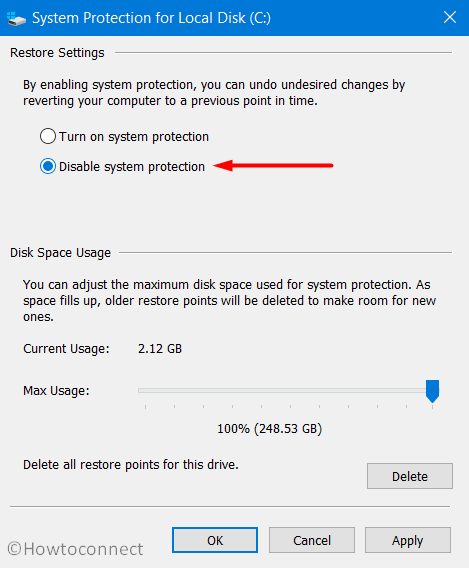The width and height of the screenshot is (469, 568).
Task: Click the 100% (248.53 GB) usage label
Action: pyautogui.click(x=269, y=429)
